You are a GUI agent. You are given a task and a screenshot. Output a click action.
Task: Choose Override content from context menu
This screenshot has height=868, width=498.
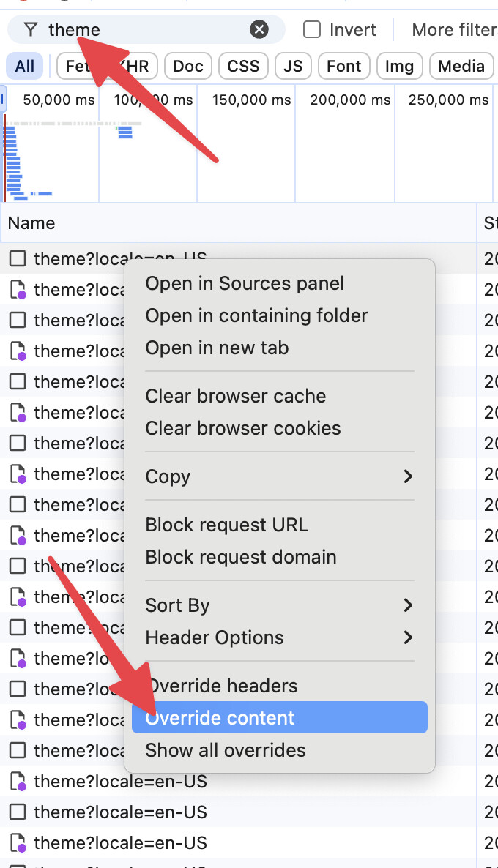[x=279, y=718]
